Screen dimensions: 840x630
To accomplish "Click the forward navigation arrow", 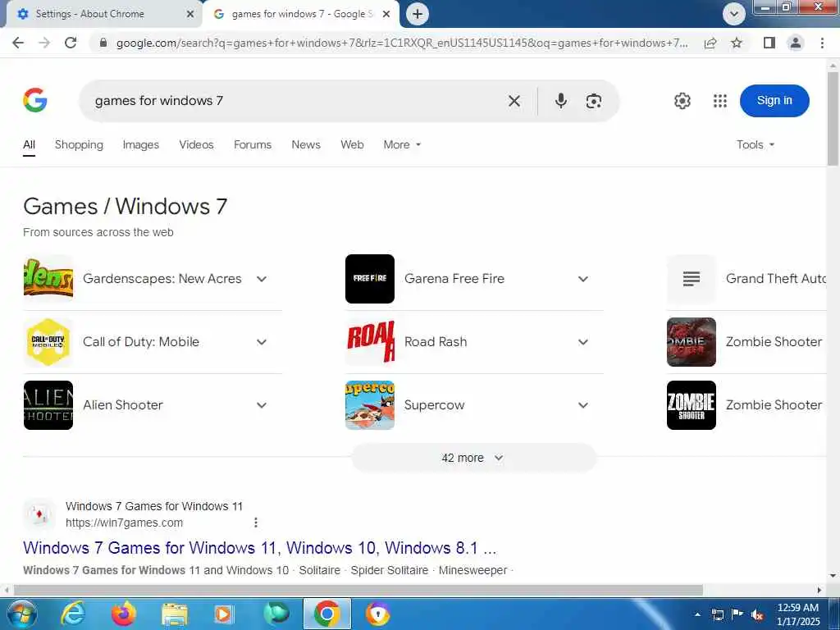I will tap(44, 43).
